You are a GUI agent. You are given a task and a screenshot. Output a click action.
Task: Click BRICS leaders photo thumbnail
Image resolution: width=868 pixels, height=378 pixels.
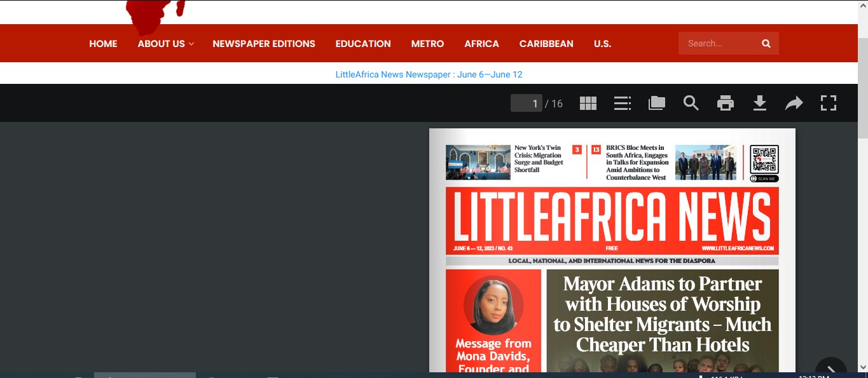[705, 163]
